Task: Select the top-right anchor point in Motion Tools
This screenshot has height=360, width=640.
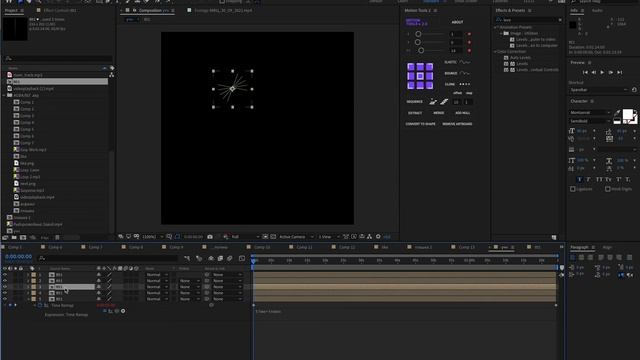Action: pyautogui.click(x=429, y=67)
